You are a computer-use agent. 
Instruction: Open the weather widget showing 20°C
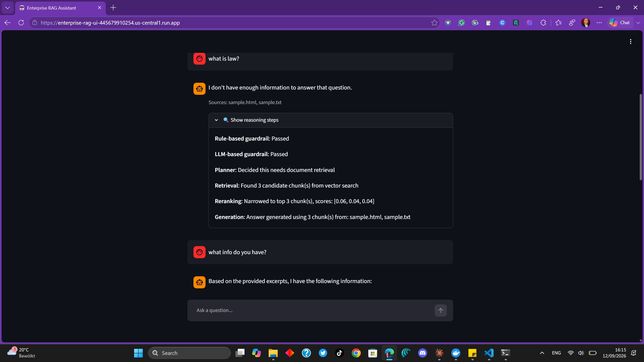[21, 353]
